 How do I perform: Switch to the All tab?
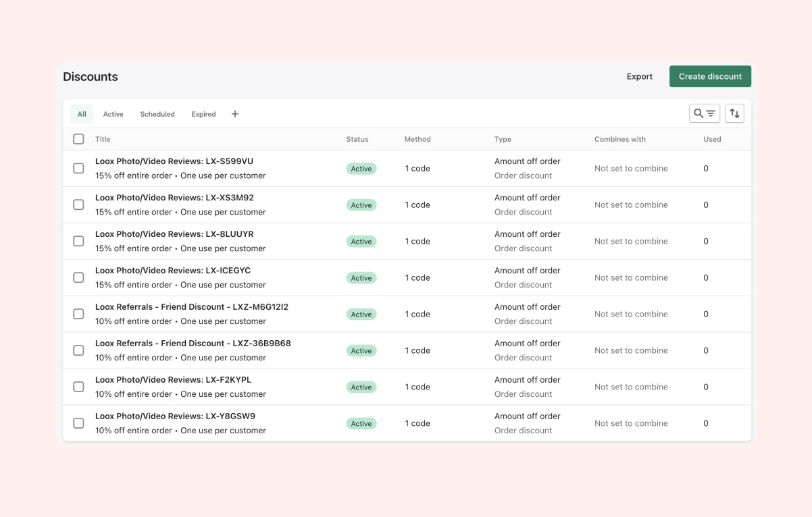tap(82, 114)
